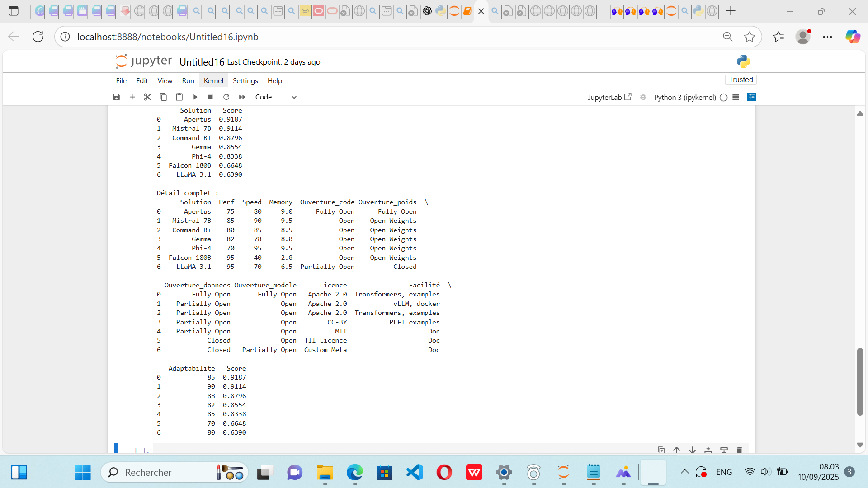Click the kernel status circle indicator

click(723, 97)
